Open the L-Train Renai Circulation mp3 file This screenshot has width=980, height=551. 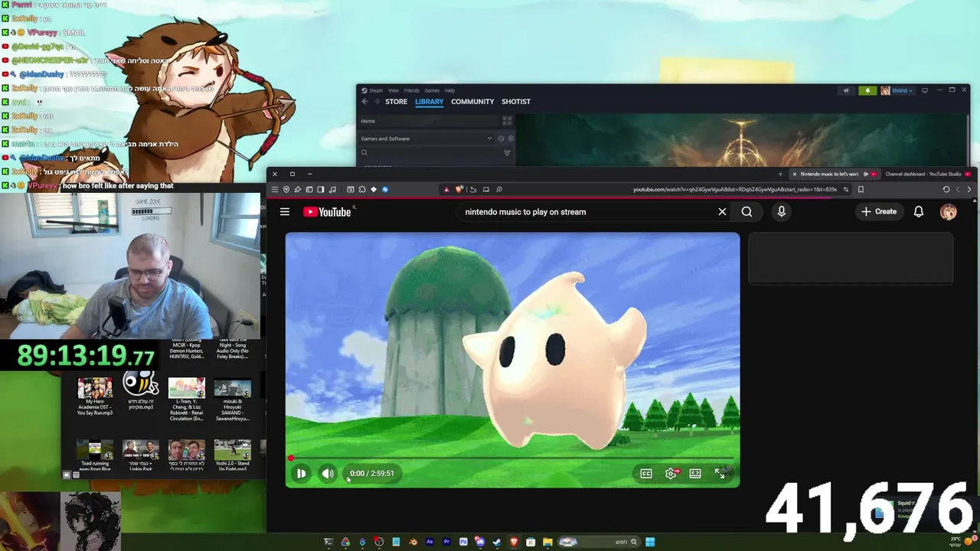pos(187,399)
